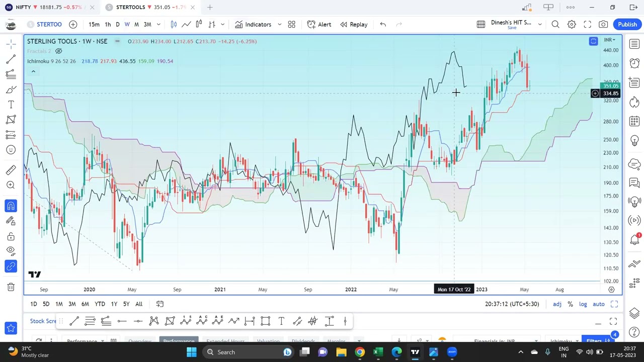The image size is (644, 362).
Task: Expand favorite indicators dropdown arrow
Action: [279, 24]
